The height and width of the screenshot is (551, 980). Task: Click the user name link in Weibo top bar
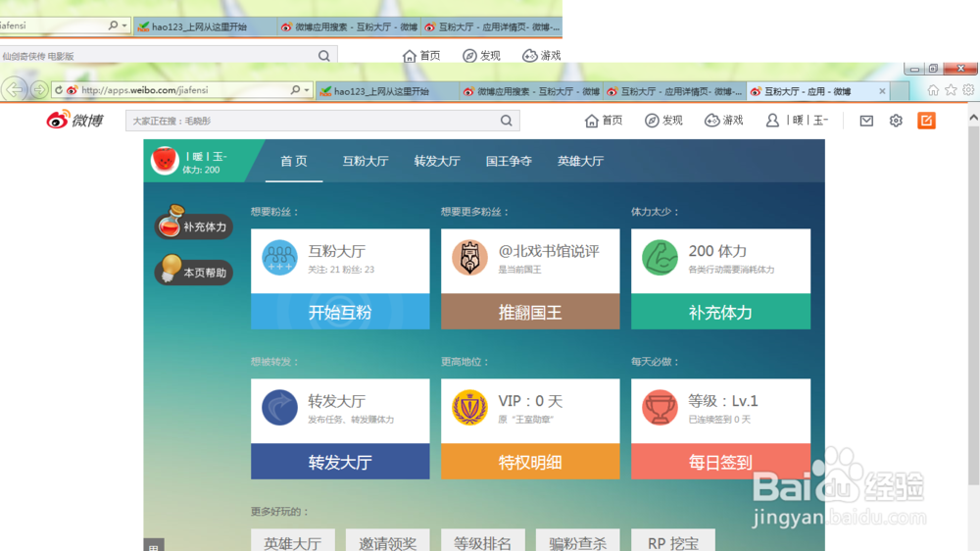[x=798, y=121]
